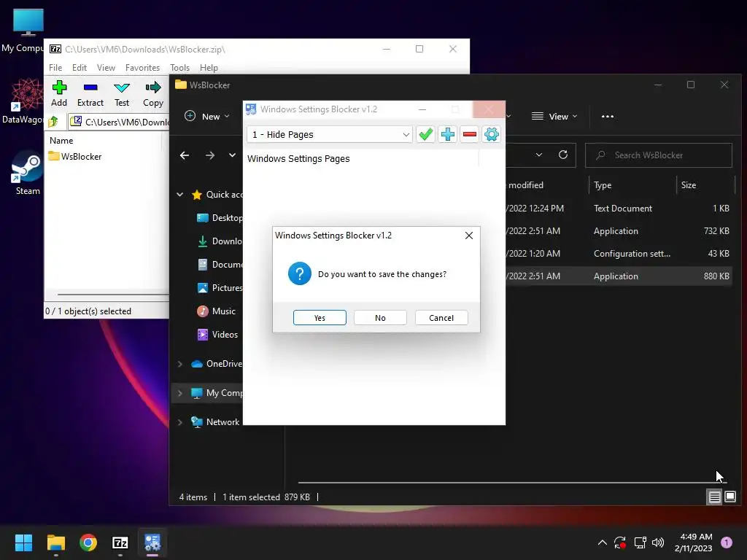Open the '1 - Hide Pages' dropdown
747x560 pixels.
[x=329, y=134]
